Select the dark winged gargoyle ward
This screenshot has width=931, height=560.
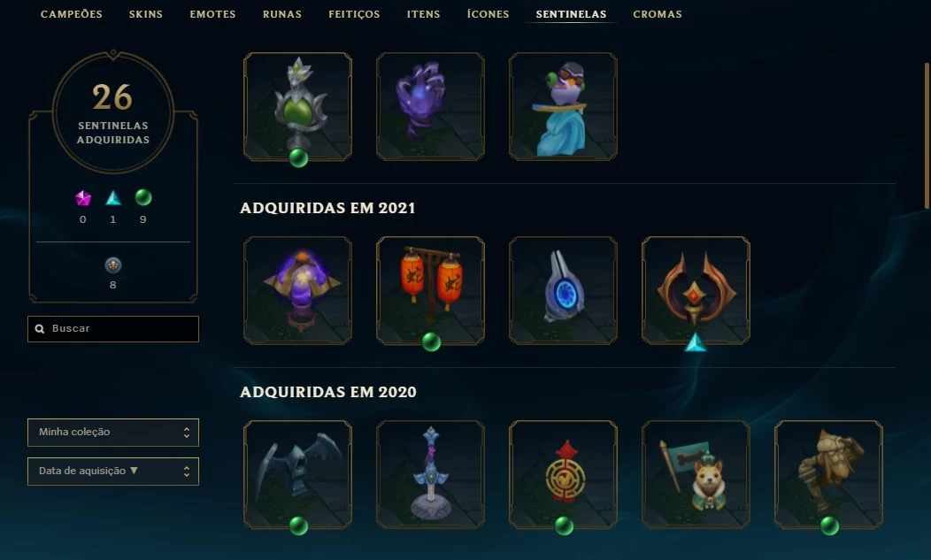click(x=298, y=475)
